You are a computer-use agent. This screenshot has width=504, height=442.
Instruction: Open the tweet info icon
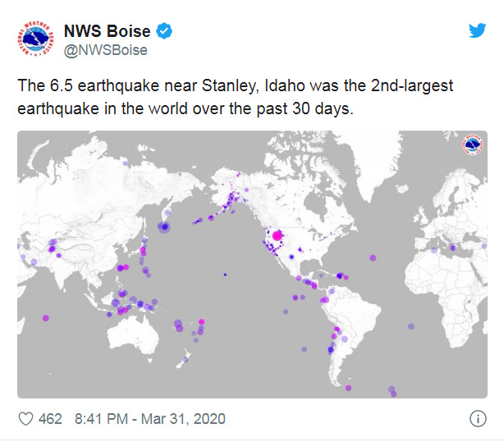click(478, 419)
